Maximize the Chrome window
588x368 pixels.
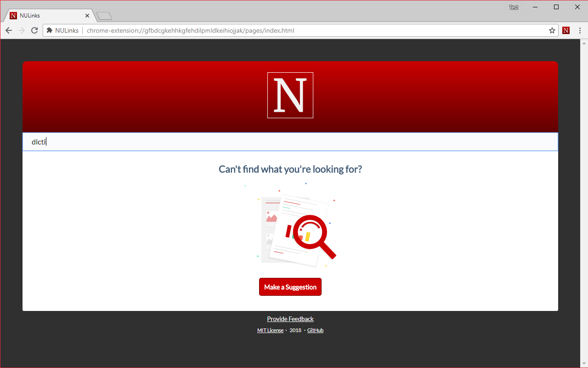(556, 7)
